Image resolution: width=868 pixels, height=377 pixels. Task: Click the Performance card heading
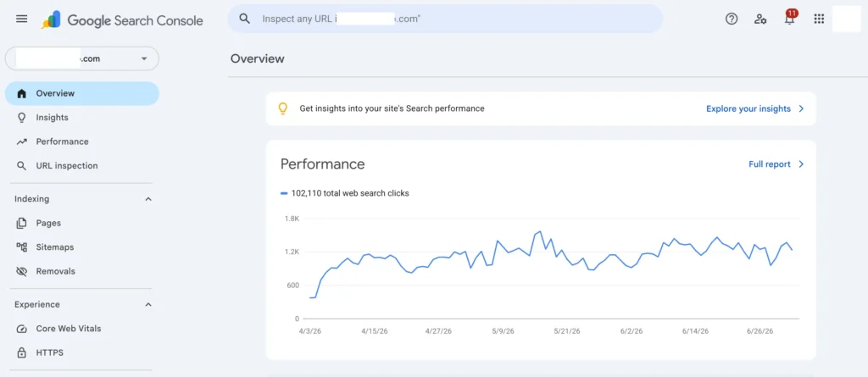[323, 164]
